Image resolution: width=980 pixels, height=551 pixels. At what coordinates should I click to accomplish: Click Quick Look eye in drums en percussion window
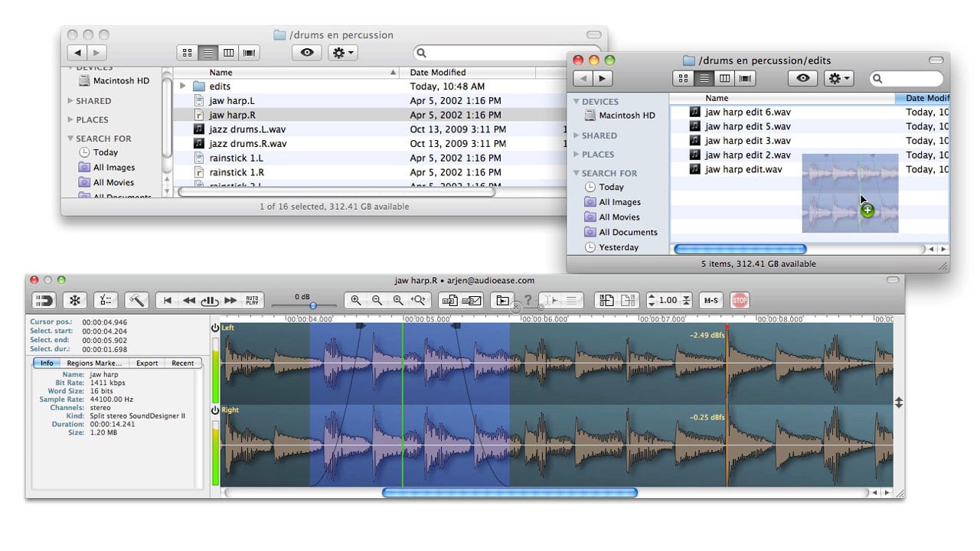(307, 53)
